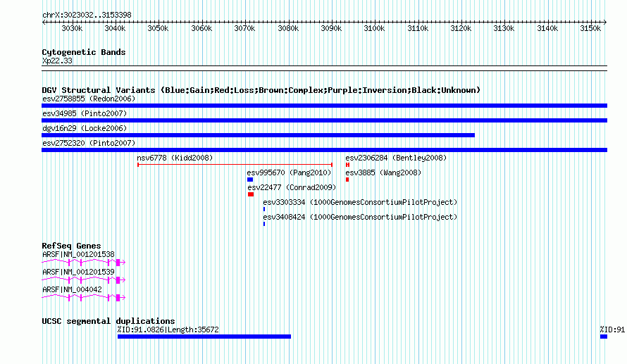Open the esv3303334 1000Genomes label

[x=360, y=202]
